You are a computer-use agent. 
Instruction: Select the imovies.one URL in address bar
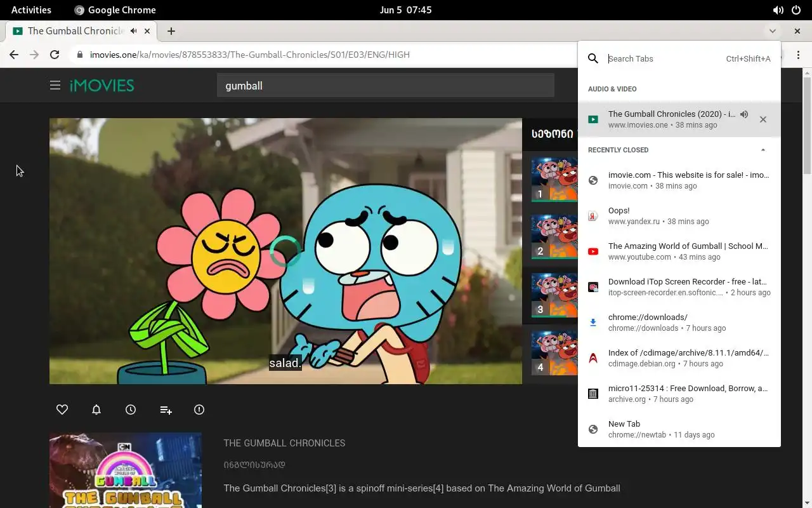tap(249, 55)
